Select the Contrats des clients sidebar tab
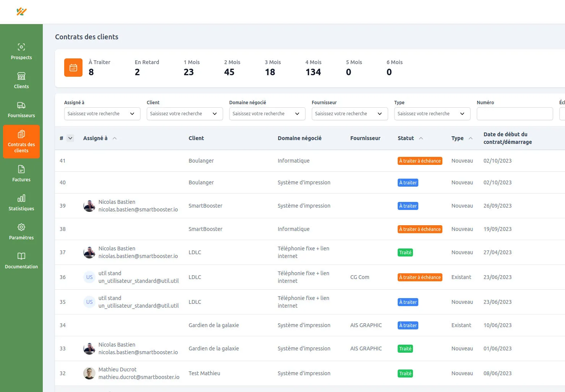This screenshot has width=565, height=392. (21, 142)
